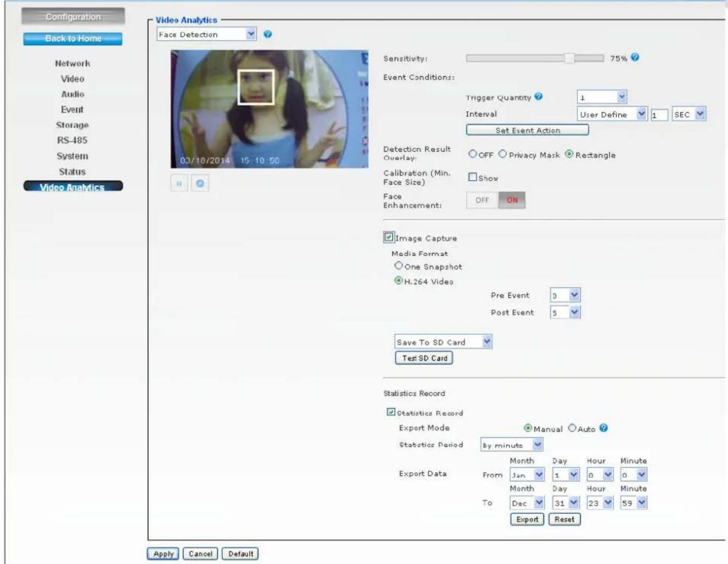Screen dimensions: 728x564
Task: Click the round snapshot icon under preview
Action: point(200,183)
